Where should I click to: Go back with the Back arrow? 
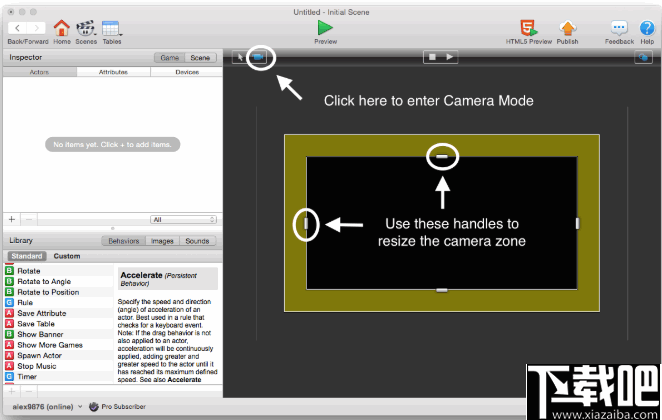(17, 28)
